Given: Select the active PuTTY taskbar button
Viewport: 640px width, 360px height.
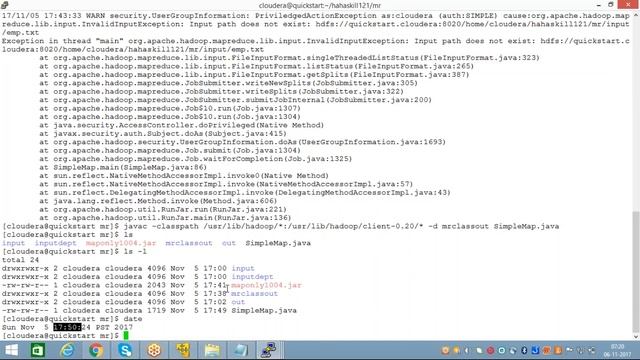Looking at the screenshot, I should click(x=269, y=350).
